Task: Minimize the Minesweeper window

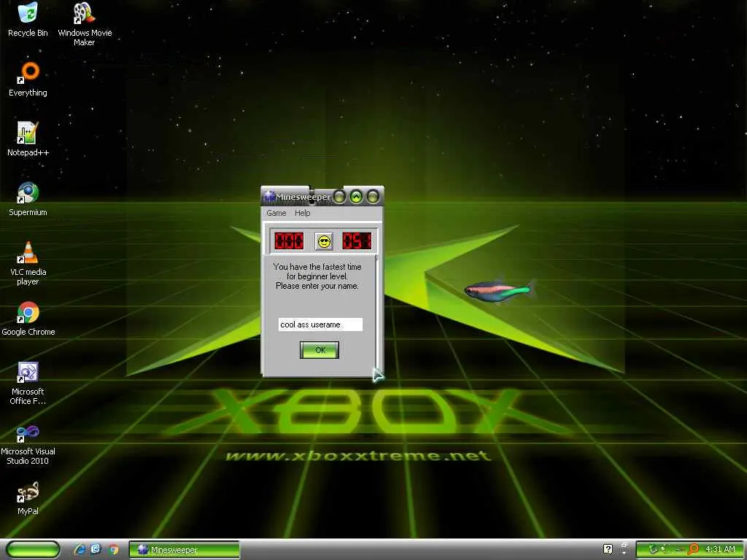Action: pyautogui.click(x=339, y=196)
